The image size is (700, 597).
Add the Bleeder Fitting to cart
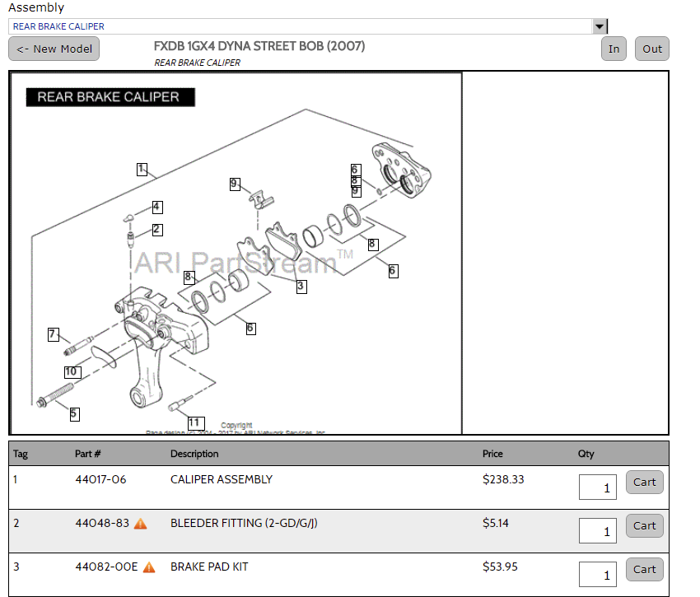644,526
